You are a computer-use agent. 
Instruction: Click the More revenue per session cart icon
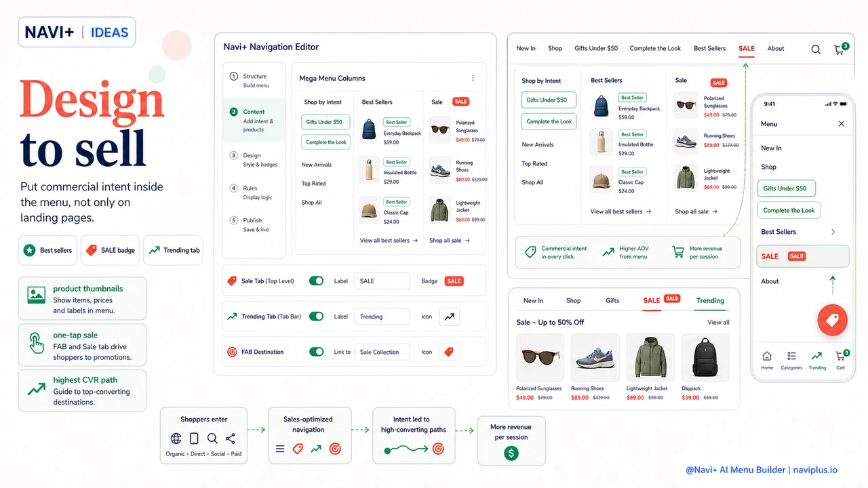(677, 252)
